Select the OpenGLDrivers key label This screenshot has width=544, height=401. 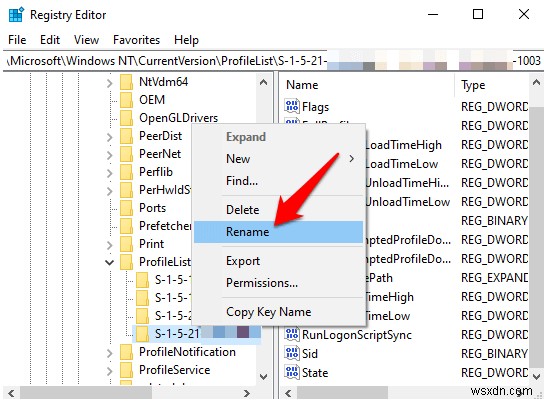[178, 118]
